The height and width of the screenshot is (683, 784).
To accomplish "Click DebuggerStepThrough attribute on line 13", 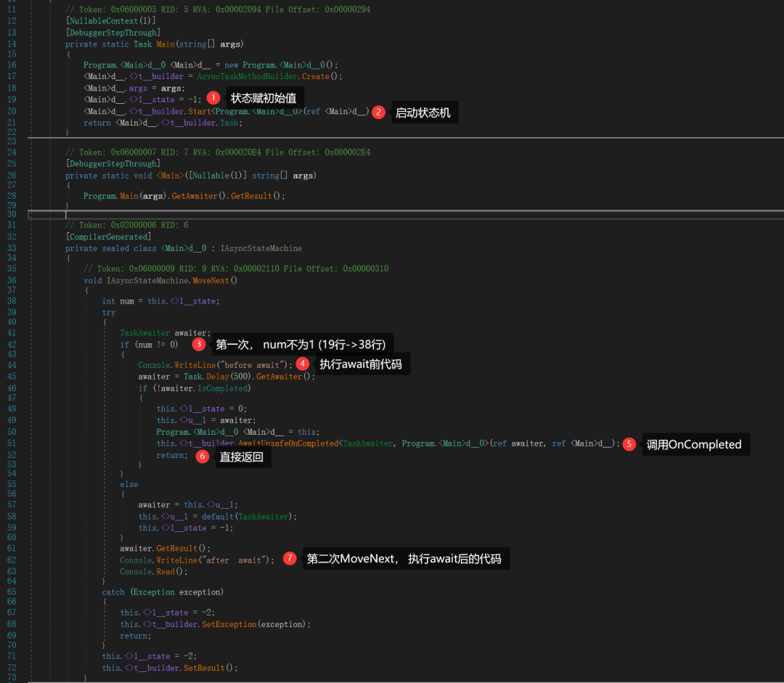I will pos(113,33).
